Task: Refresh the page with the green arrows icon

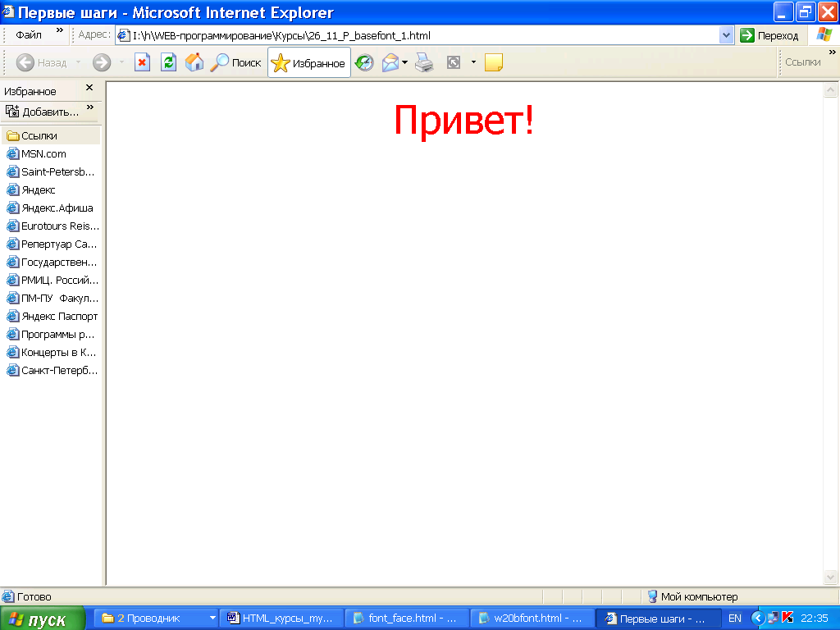Action: tap(168, 62)
